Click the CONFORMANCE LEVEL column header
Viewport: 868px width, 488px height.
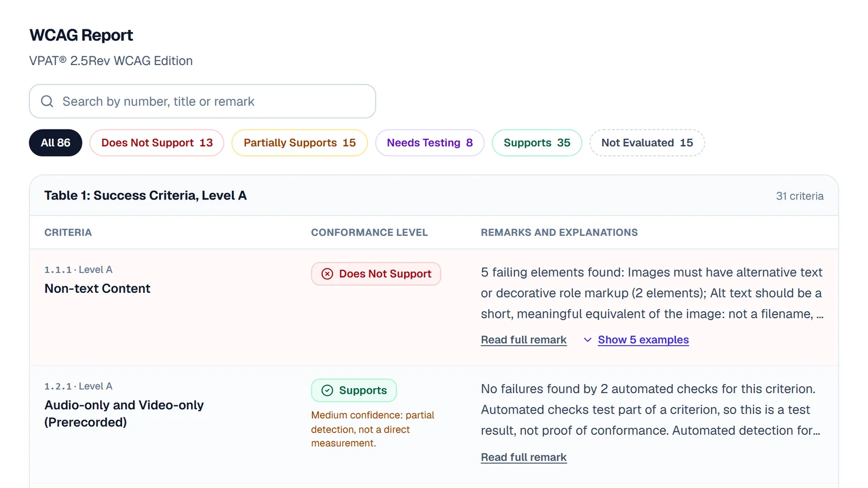pos(369,233)
